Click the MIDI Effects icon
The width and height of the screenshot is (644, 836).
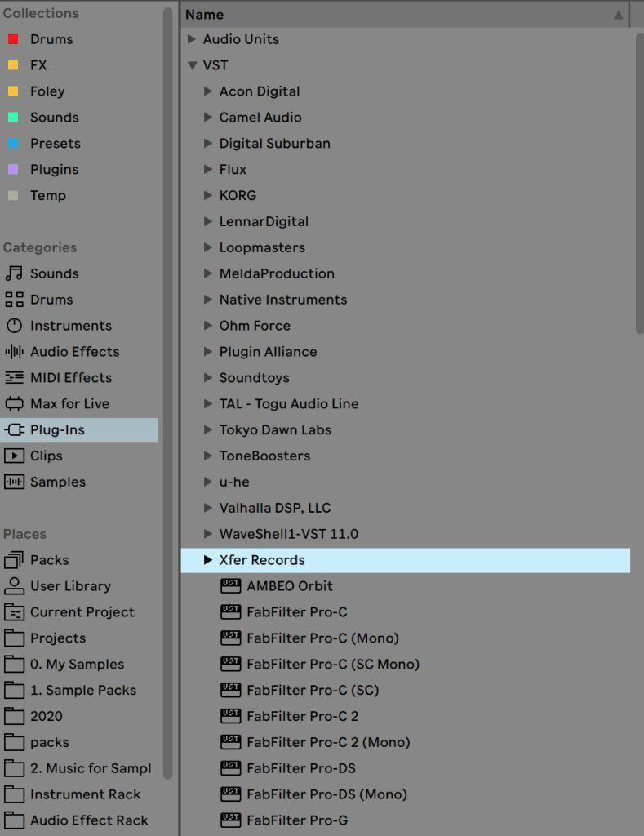[x=14, y=378]
